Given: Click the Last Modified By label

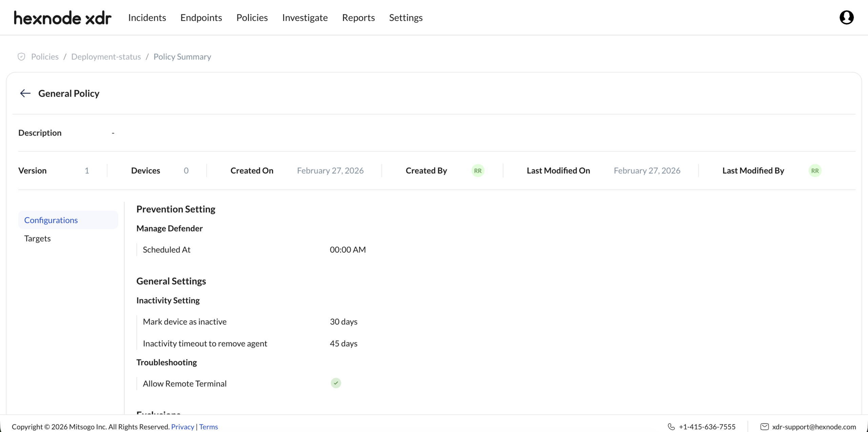Looking at the screenshot, I should tap(753, 171).
